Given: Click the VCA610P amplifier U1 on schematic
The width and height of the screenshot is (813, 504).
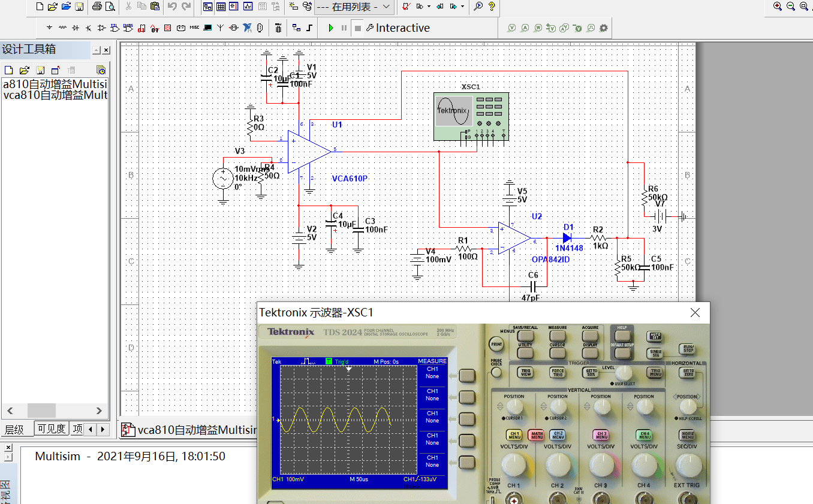Looking at the screenshot, I should tap(309, 151).
